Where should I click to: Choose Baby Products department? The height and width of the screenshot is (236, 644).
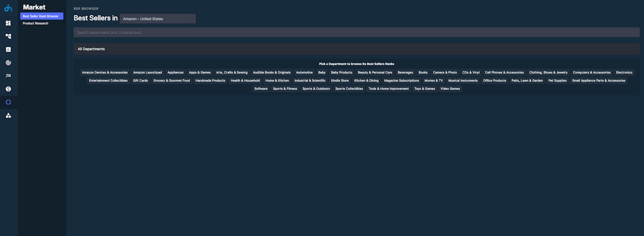pos(342,72)
